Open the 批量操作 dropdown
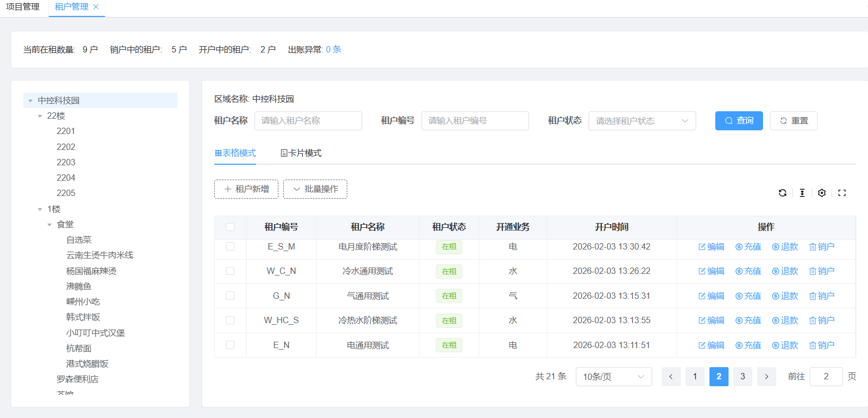This screenshot has height=418, width=868. click(x=315, y=189)
